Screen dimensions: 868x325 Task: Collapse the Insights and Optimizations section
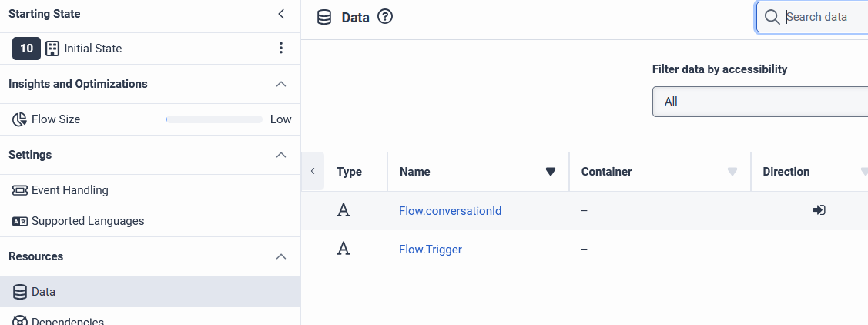(x=281, y=84)
